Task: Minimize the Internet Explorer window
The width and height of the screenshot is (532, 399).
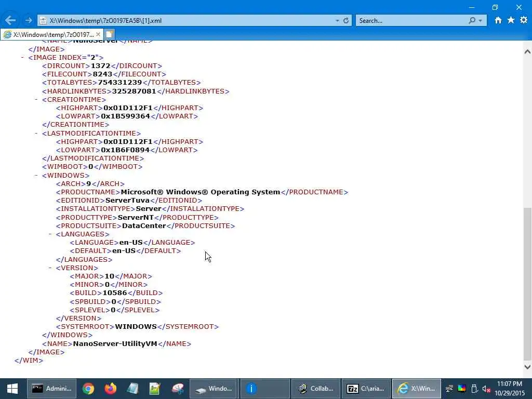Action: pos(472,7)
